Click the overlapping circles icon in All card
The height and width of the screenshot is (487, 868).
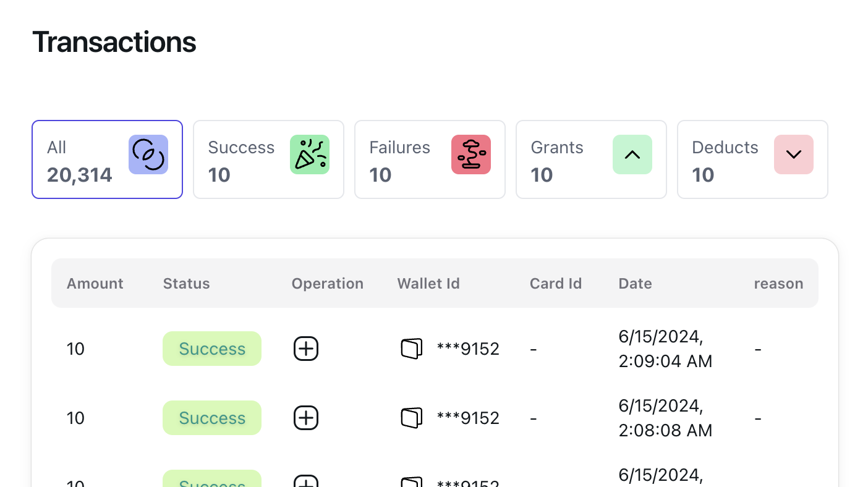point(148,155)
